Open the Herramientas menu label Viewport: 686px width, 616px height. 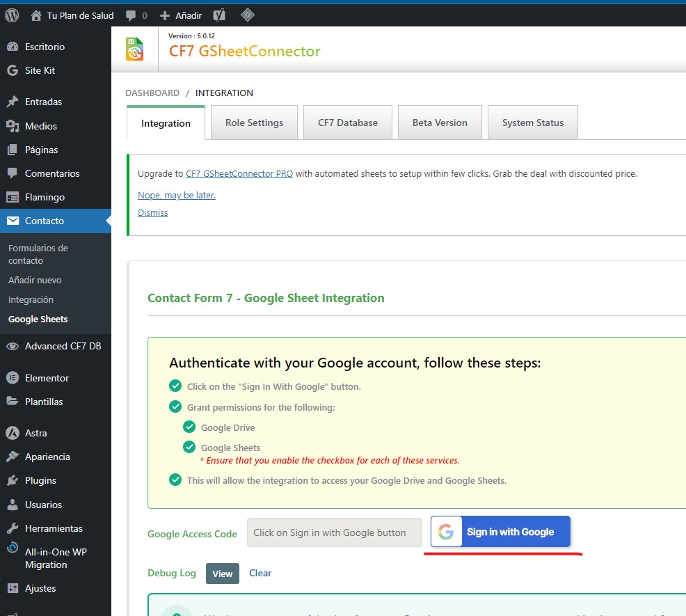54,528
